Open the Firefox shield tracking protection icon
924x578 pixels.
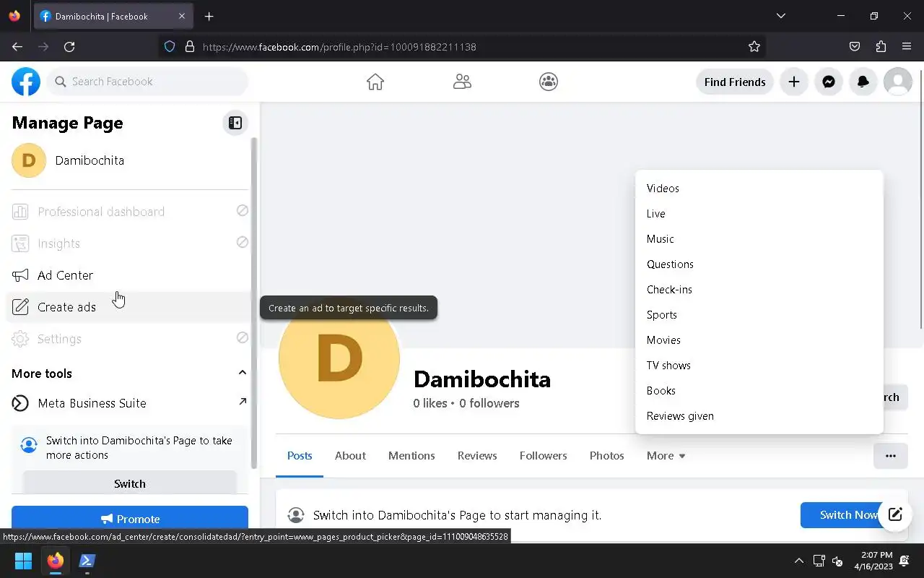170,47
